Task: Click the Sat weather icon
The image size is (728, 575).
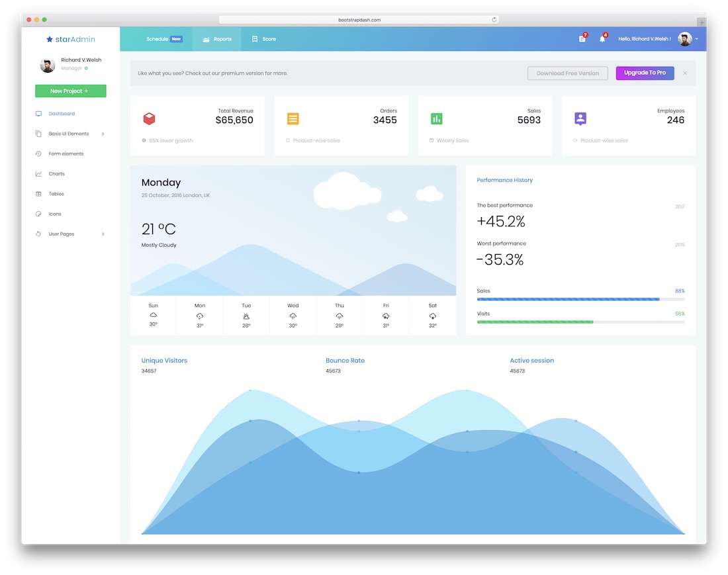Action: pyautogui.click(x=433, y=316)
